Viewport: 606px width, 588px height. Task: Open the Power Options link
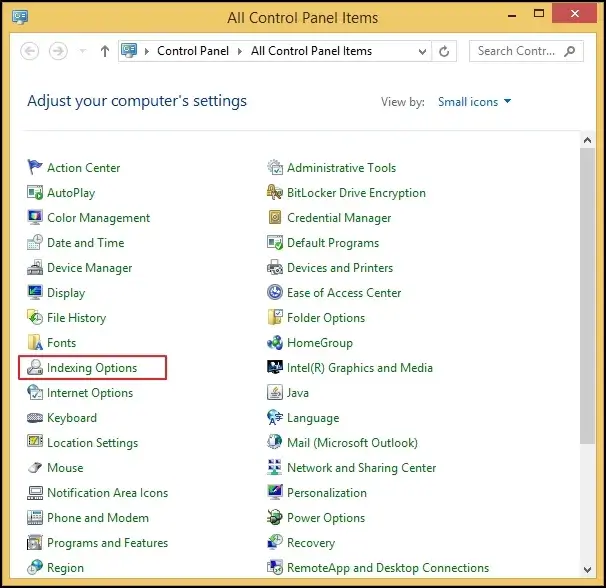point(326,518)
